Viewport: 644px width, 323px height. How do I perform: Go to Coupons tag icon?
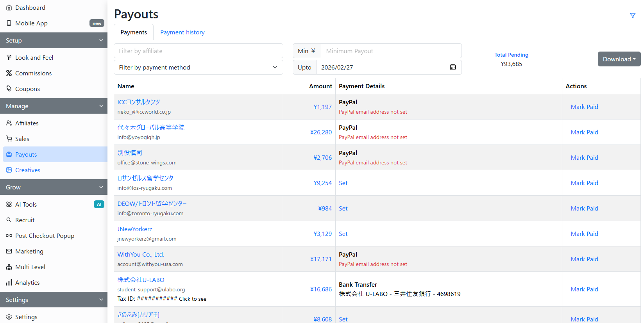[x=9, y=89]
